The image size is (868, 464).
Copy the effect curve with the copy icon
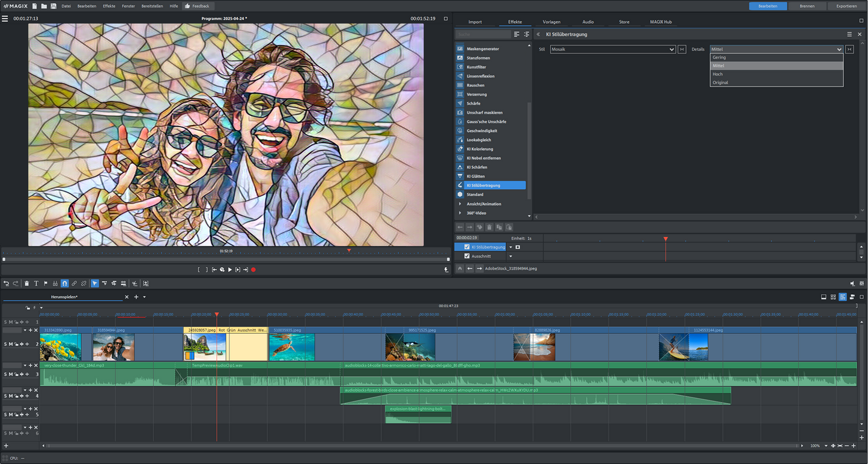pyautogui.click(x=499, y=227)
